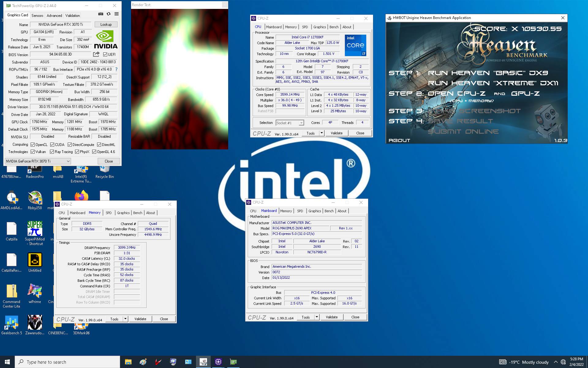The height and width of the screenshot is (368, 588).
Task: Toggle the UEFI checkbox in GPU-Z
Action: (x=105, y=55)
